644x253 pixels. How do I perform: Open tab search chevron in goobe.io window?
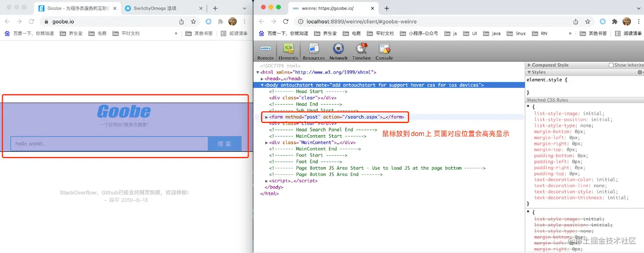tap(244, 8)
